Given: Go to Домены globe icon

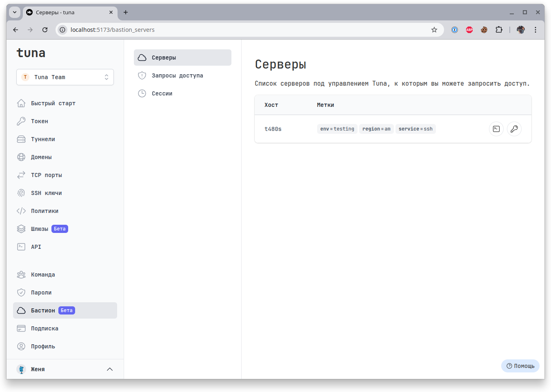Looking at the screenshot, I should [21, 157].
